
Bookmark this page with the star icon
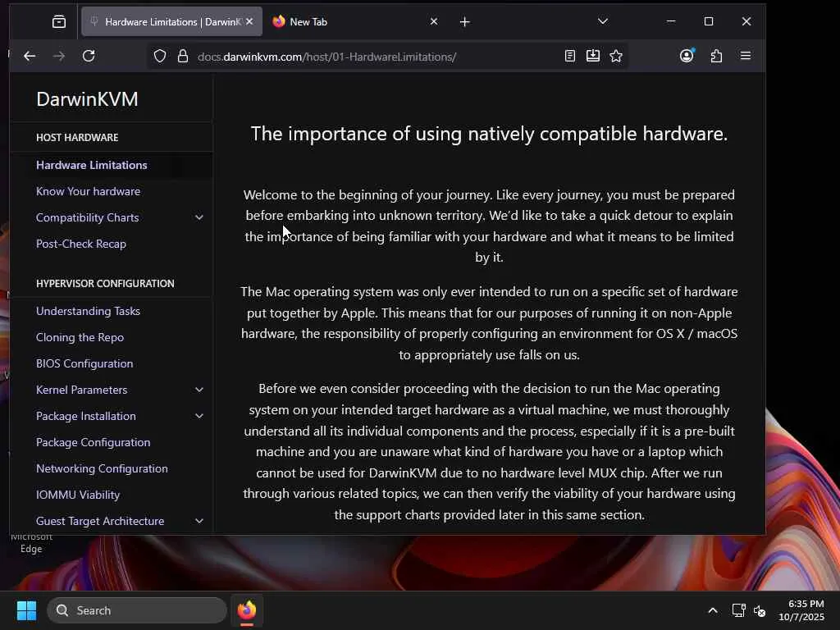click(x=616, y=57)
